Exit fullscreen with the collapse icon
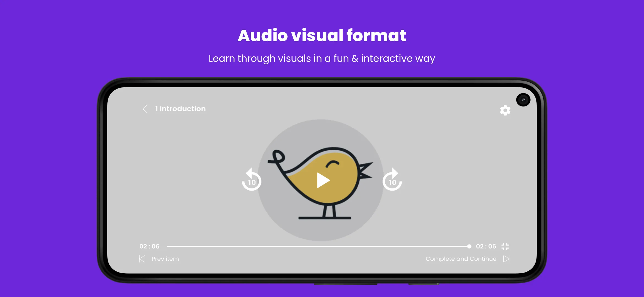 [505, 246]
